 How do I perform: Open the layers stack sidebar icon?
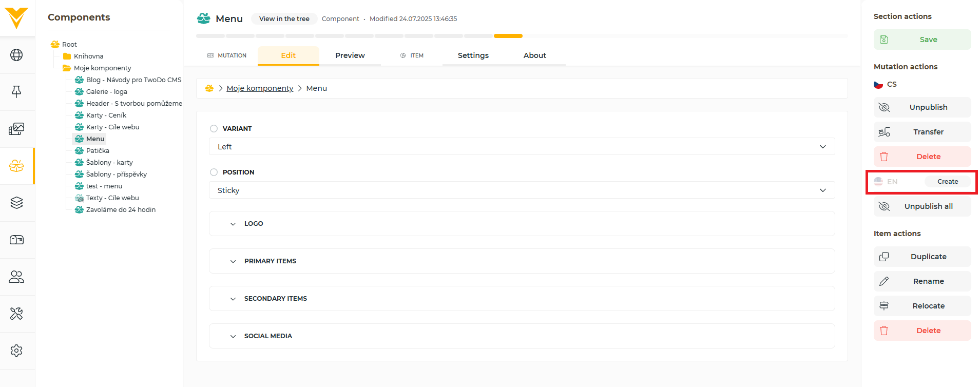coord(16,203)
